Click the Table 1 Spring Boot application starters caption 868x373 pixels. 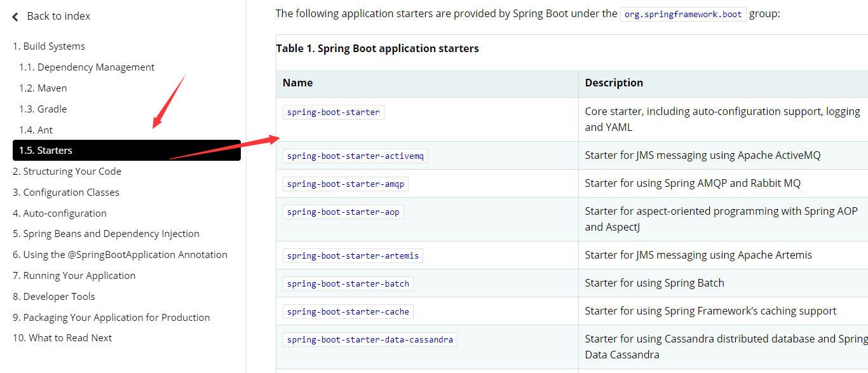[x=377, y=48]
